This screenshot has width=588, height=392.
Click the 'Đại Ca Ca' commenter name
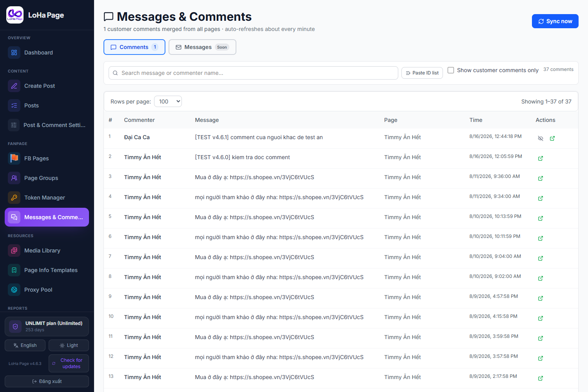pos(137,137)
